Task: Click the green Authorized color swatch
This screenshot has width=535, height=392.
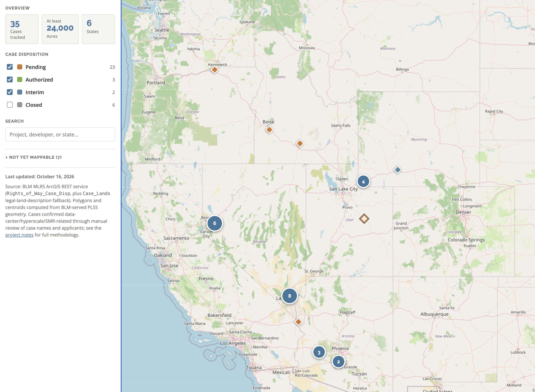Action: (20, 79)
